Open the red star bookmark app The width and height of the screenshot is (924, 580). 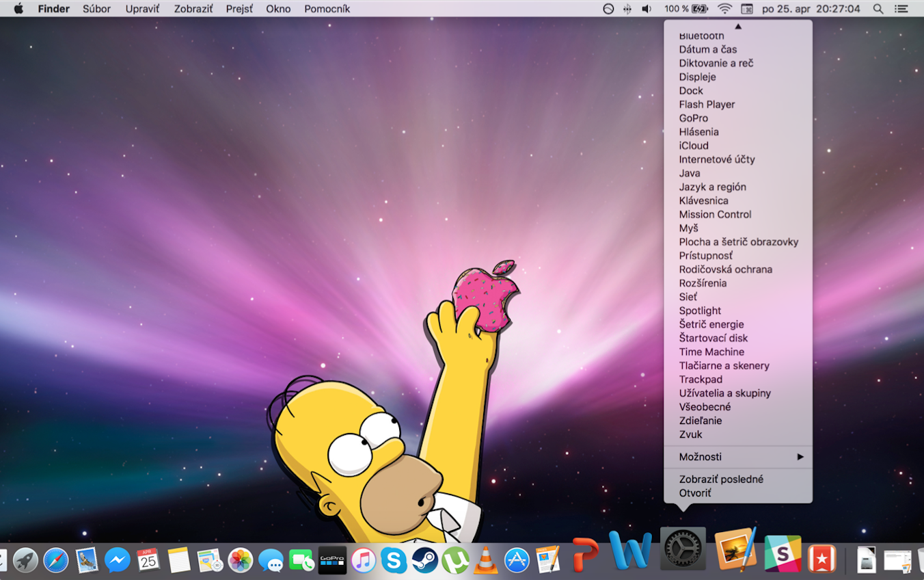click(x=821, y=559)
